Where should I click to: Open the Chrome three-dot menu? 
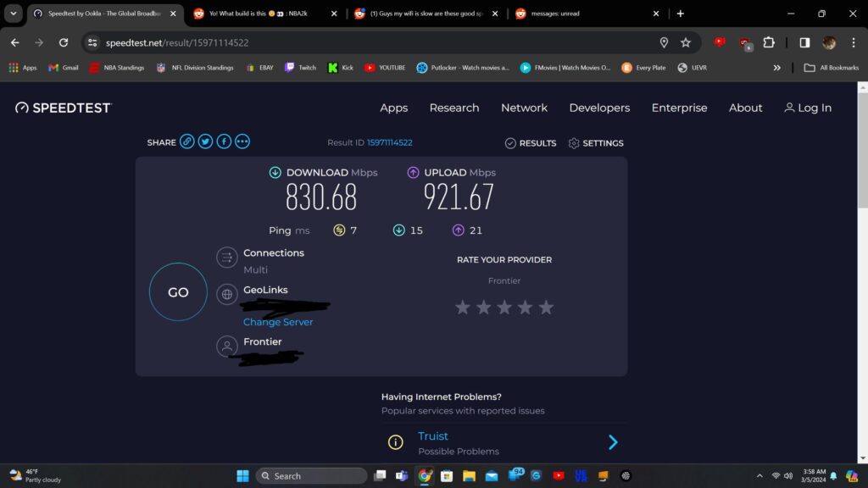854,42
